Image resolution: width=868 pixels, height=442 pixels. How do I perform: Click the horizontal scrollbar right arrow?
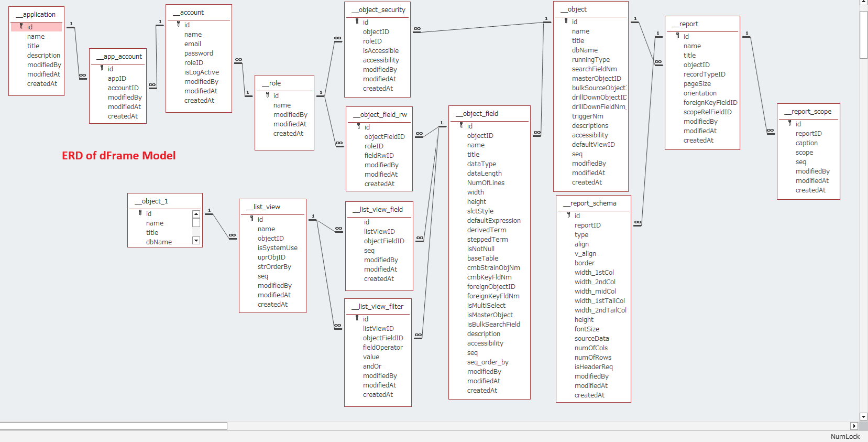[854, 426]
